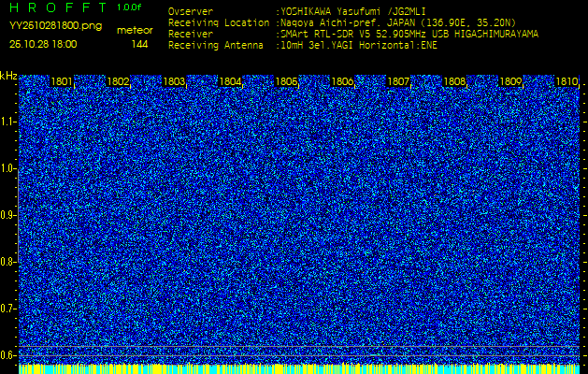Select the 1810 time marker
The width and height of the screenshot is (588, 374).
click(566, 82)
